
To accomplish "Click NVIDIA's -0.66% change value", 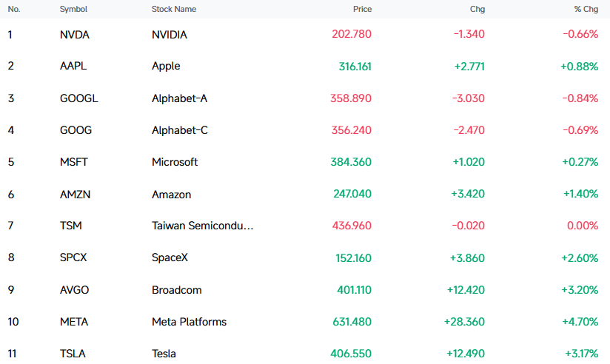I will [x=580, y=34].
